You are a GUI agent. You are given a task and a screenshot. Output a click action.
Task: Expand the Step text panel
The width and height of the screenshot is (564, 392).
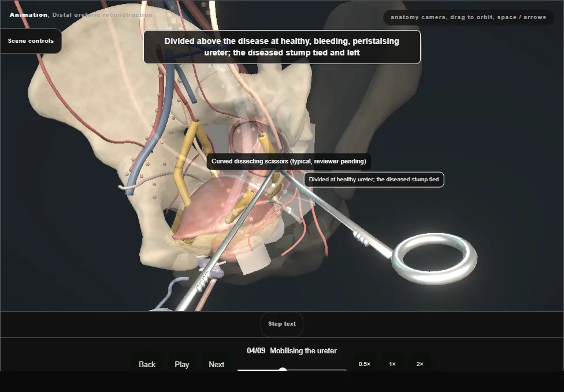pos(281,324)
